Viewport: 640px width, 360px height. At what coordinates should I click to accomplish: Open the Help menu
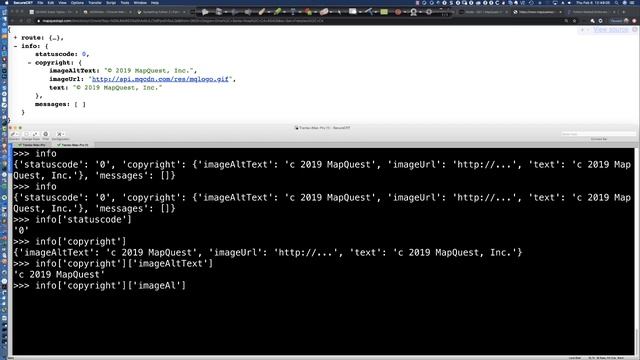point(155,2)
